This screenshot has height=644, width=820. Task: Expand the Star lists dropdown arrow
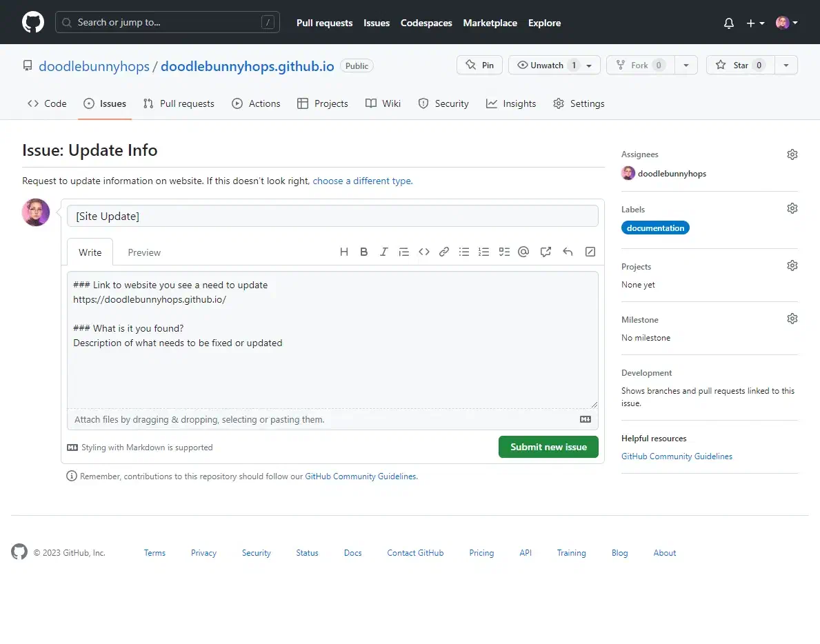786,66
